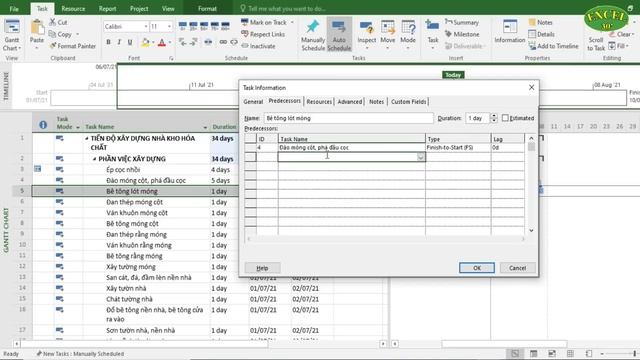Select task Xây tường móng
This screenshot has height=360, width=640.
[131, 267]
